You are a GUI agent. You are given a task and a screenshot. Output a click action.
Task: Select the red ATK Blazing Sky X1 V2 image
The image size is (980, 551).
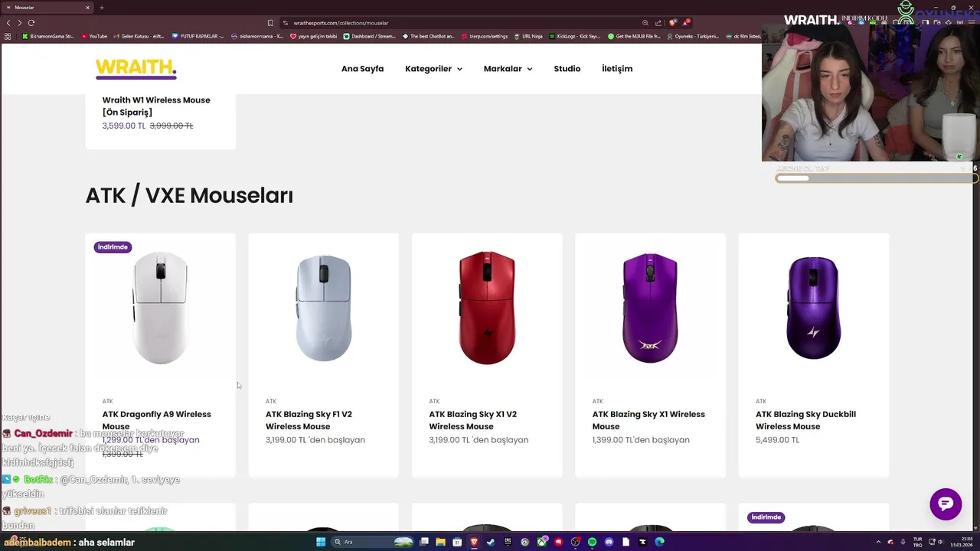[487, 308]
